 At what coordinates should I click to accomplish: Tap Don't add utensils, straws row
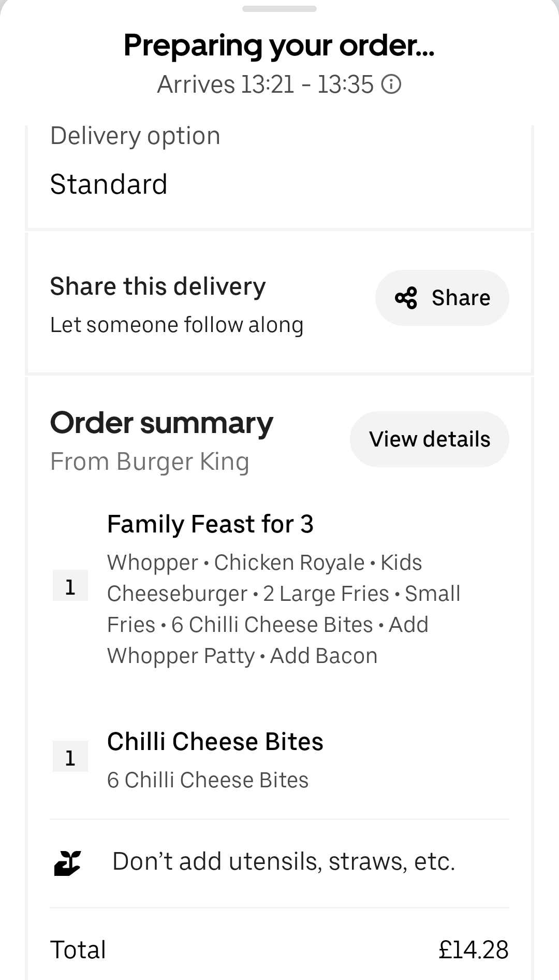(x=279, y=863)
